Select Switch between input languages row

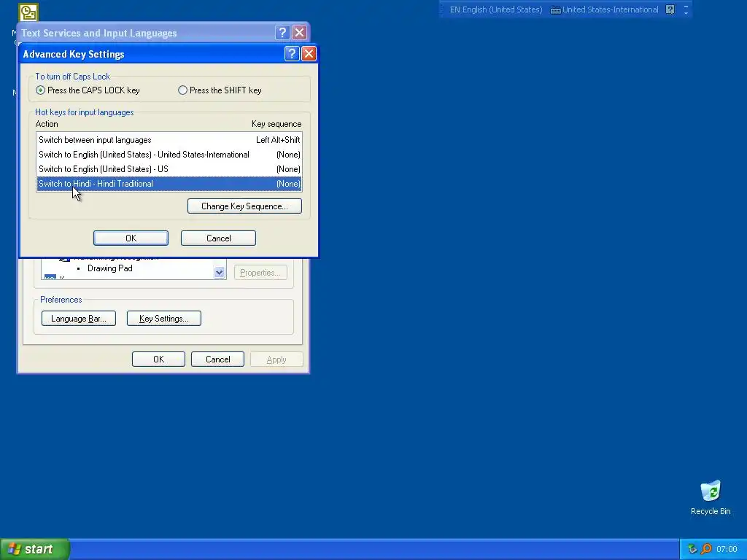tap(169, 140)
